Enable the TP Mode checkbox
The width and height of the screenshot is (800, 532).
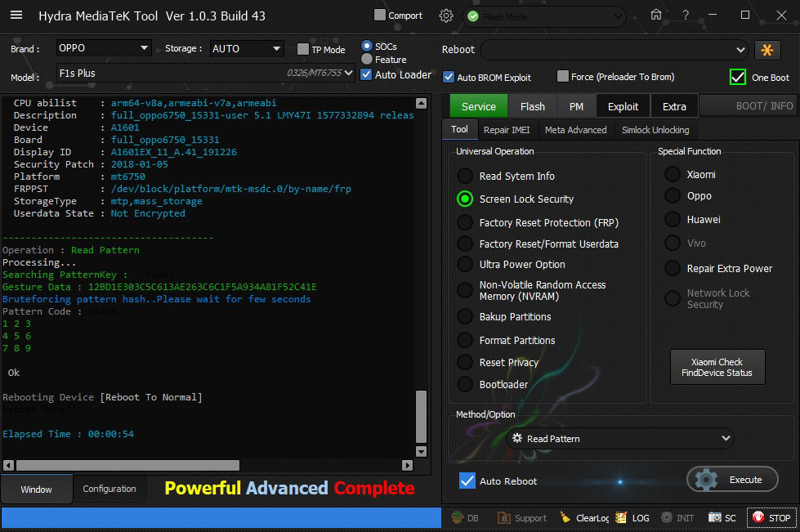[303, 49]
